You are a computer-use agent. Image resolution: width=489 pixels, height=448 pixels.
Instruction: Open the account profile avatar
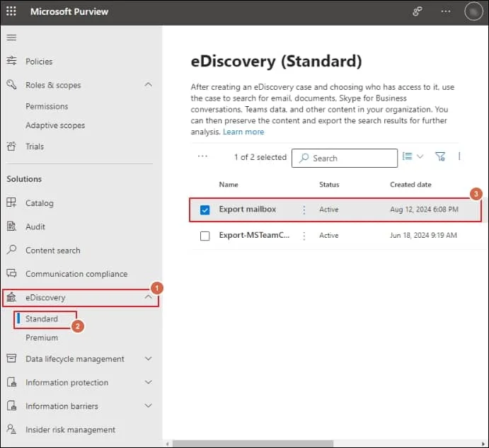[473, 11]
